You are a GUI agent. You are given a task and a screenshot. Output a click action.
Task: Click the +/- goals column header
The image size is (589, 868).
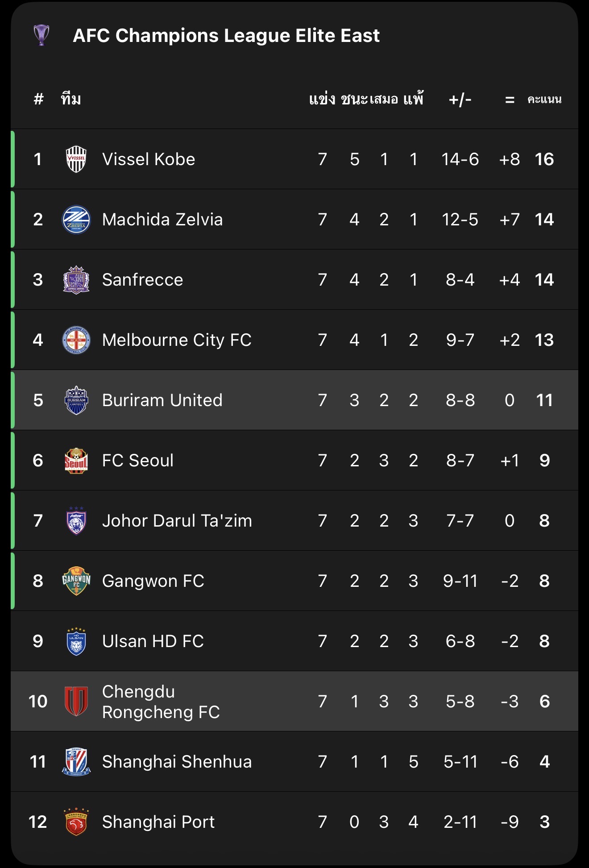[x=460, y=99]
